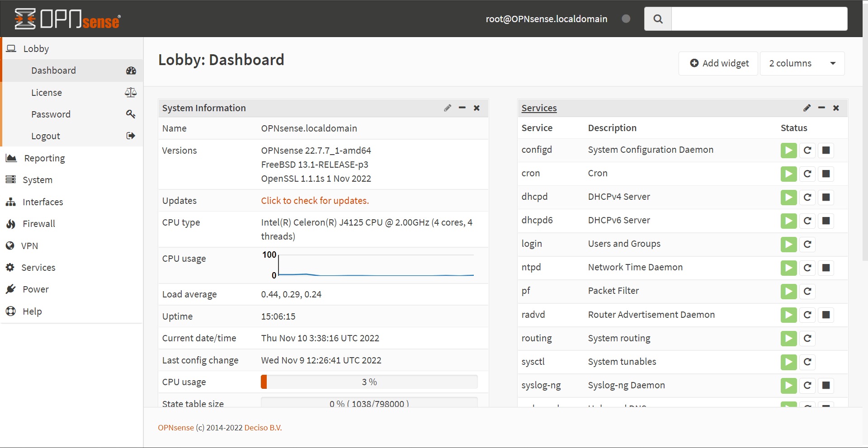Click the License scales icon
Image resolution: width=868 pixels, height=448 pixels.
click(131, 92)
